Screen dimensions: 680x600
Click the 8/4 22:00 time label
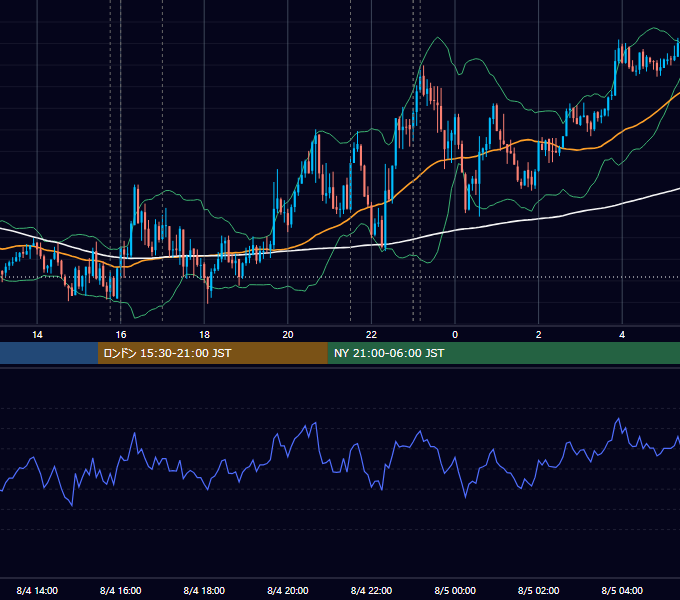coord(371,591)
